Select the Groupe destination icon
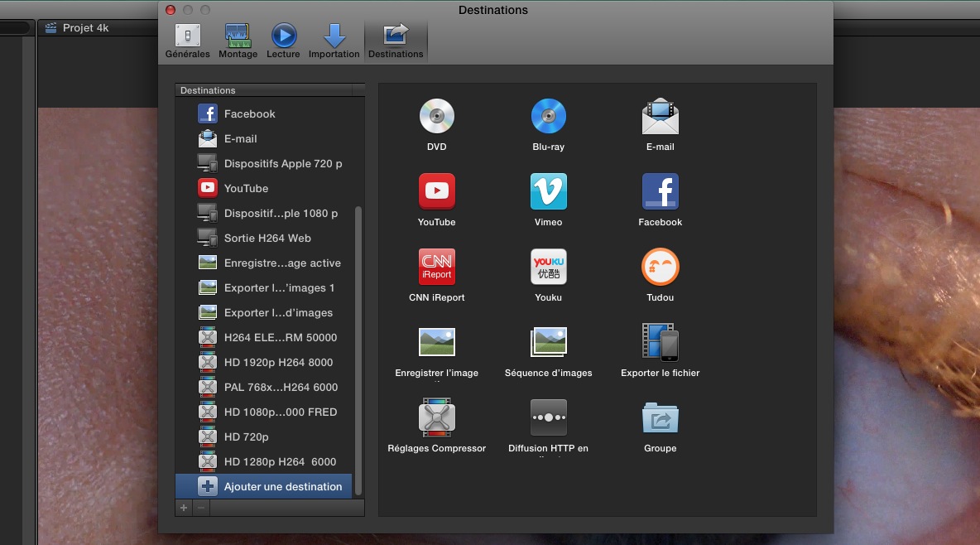The height and width of the screenshot is (545, 980). pyautogui.click(x=660, y=417)
